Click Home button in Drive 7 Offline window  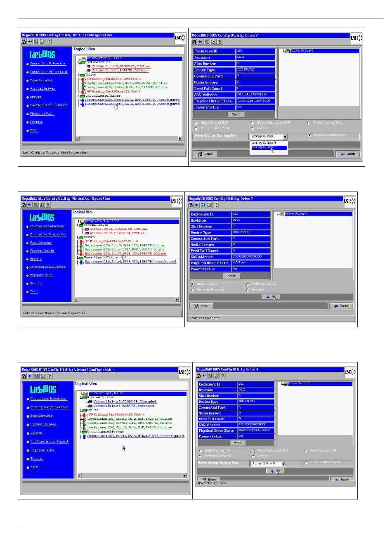click(202, 306)
